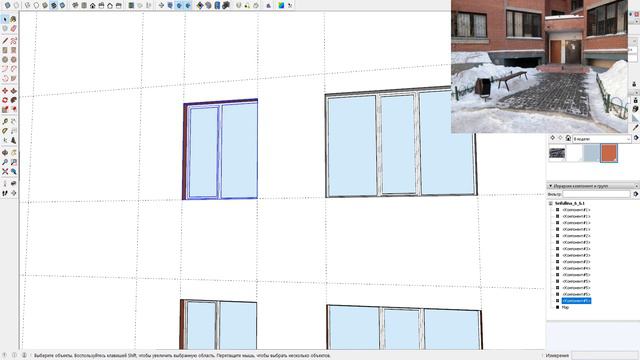The height and width of the screenshot is (360, 640).
Task: Toggle Back Edges display style
Action: (x=16, y=5)
